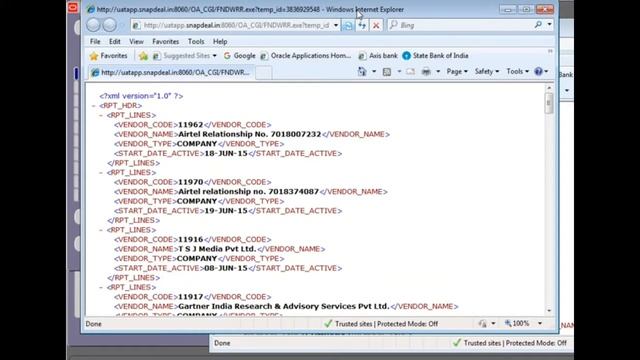
Task: Open the Edit menu
Action: (x=115, y=42)
